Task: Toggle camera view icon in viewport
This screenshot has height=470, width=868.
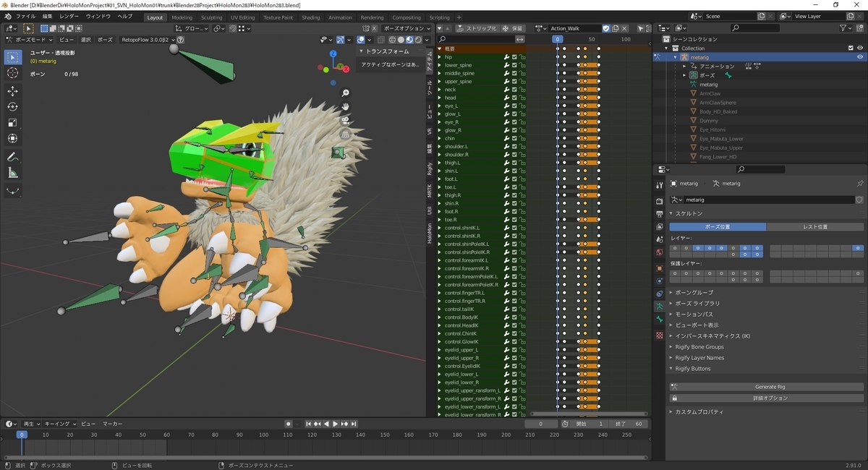Action: (x=346, y=120)
